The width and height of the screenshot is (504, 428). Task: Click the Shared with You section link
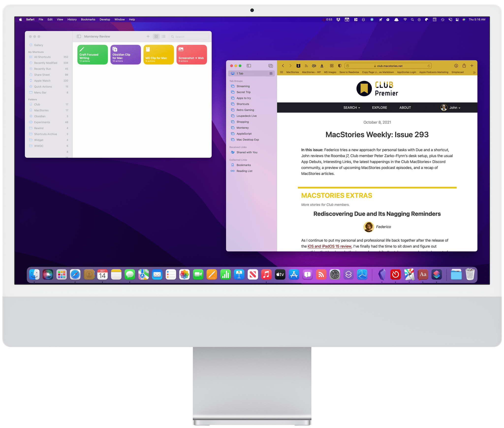(247, 152)
